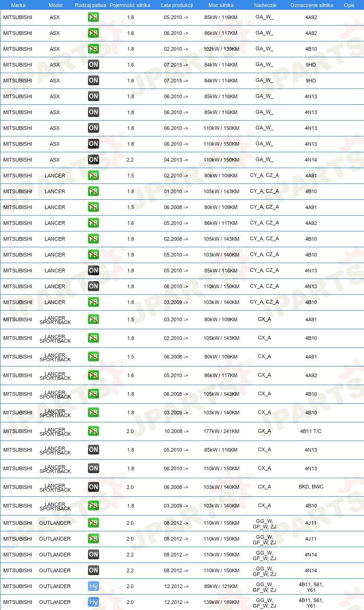
Task: Click the 177kW / 241KM power cell
Action: pos(222,431)
